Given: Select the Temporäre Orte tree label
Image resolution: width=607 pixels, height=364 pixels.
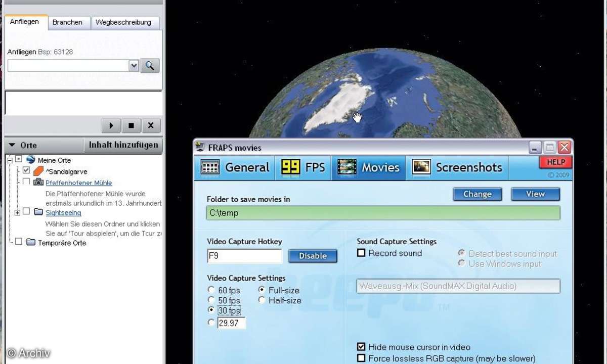Looking at the screenshot, I should coord(62,243).
